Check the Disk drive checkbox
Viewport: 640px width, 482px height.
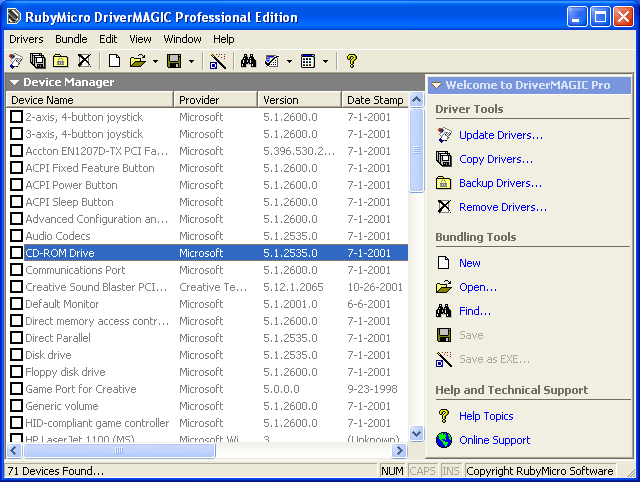(x=16, y=355)
